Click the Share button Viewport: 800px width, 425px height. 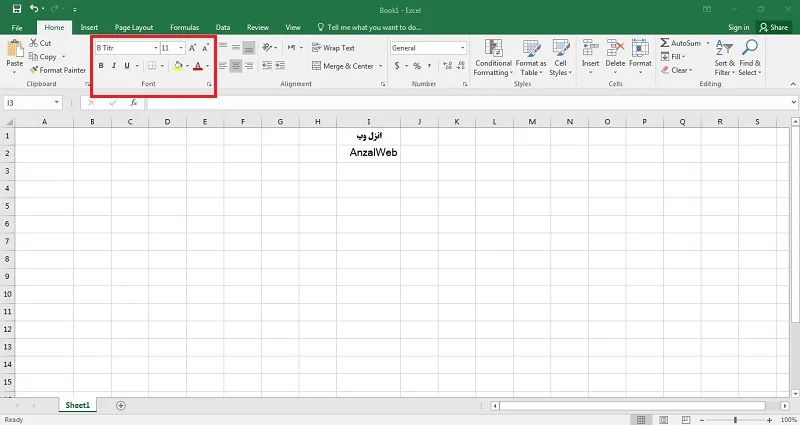click(x=773, y=28)
